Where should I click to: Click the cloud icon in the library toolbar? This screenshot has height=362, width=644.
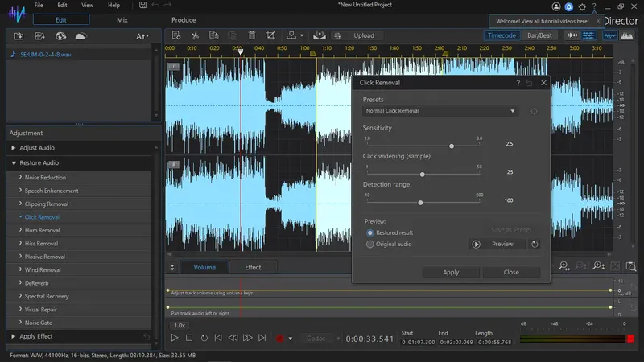(x=80, y=36)
